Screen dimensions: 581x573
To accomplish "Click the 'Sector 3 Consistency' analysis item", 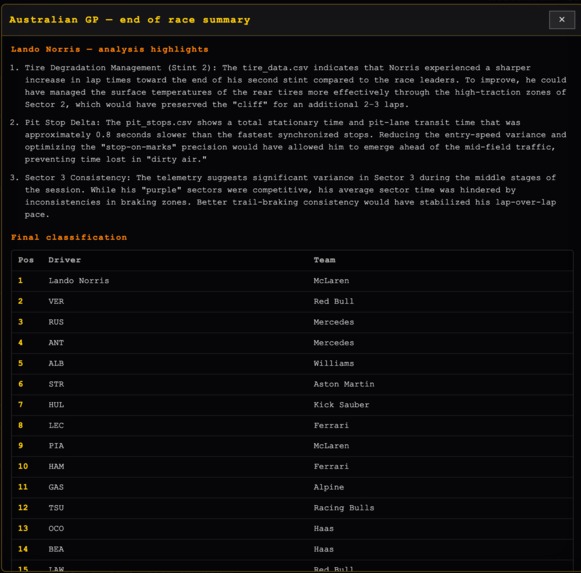I will [x=290, y=196].
